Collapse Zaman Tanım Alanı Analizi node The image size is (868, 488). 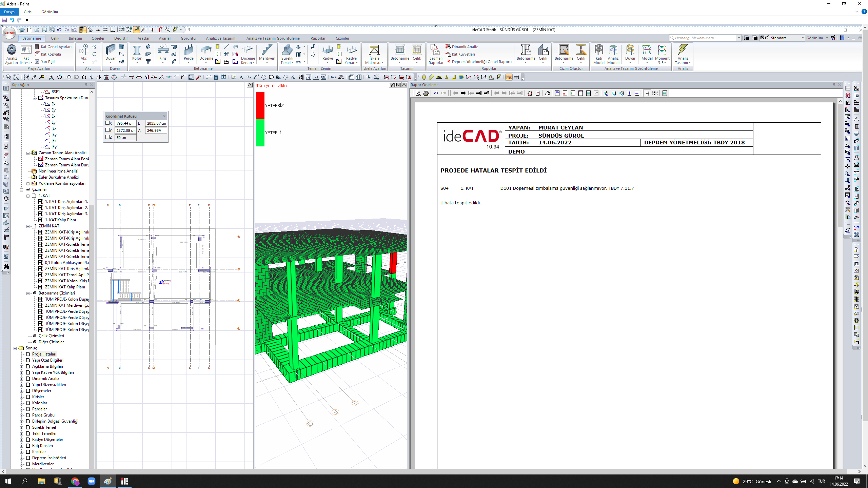coord(28,153)
